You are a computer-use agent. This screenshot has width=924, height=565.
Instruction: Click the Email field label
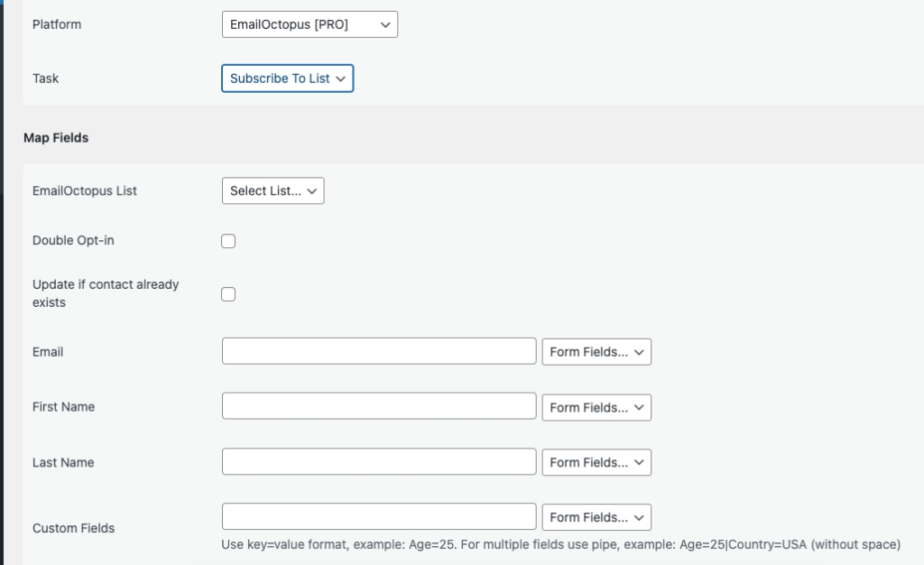coord(48,352)
